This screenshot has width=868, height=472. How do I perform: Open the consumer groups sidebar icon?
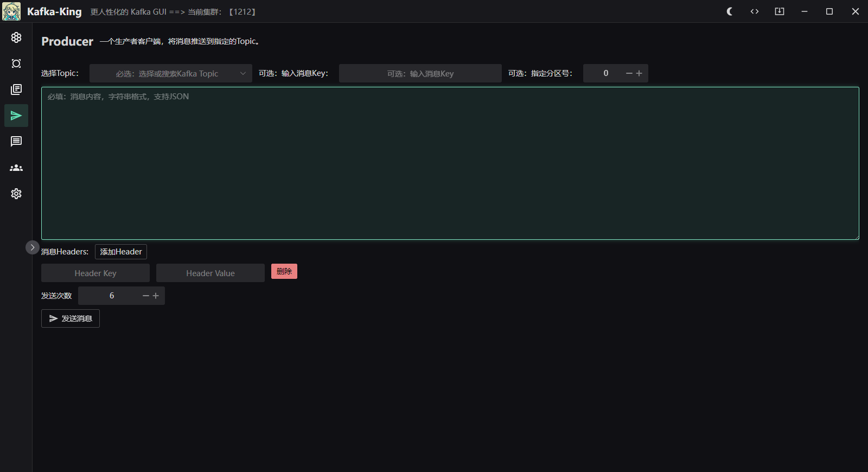click(16, 168)
